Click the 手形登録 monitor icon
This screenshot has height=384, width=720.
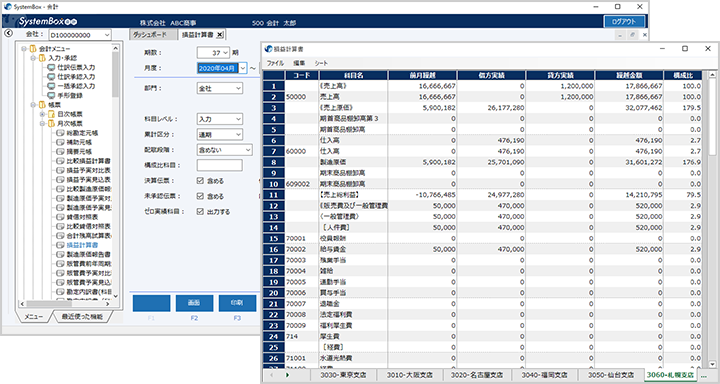[x=51, y=96]
